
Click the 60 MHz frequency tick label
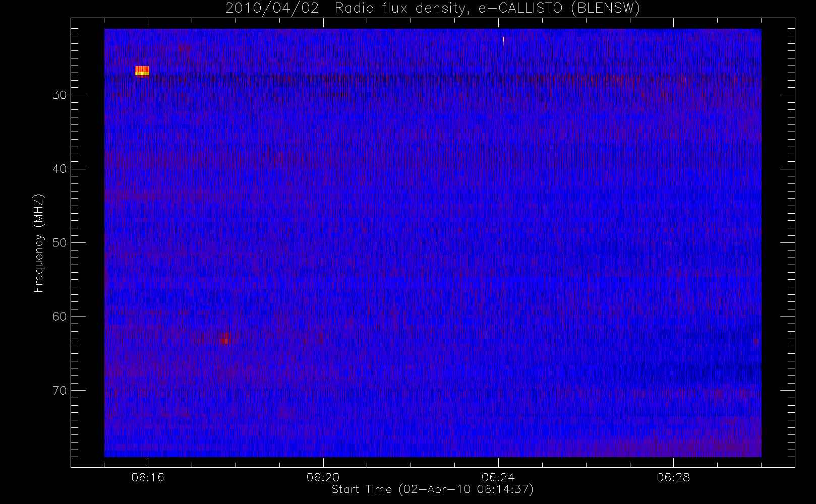(x=60, y=317)
